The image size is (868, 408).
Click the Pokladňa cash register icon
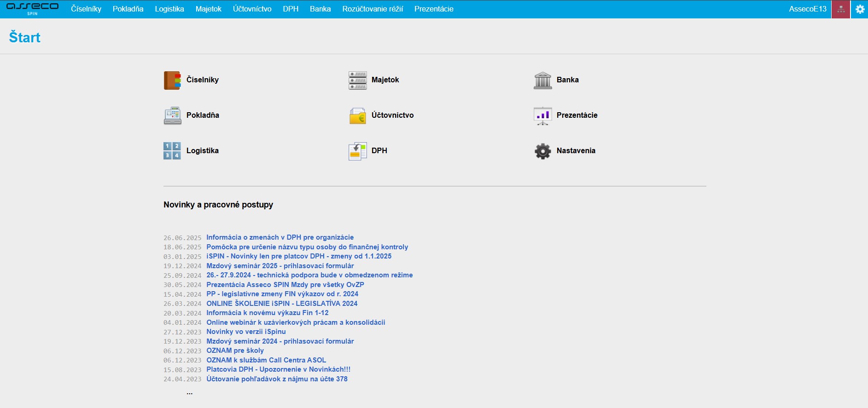point(172,115)
